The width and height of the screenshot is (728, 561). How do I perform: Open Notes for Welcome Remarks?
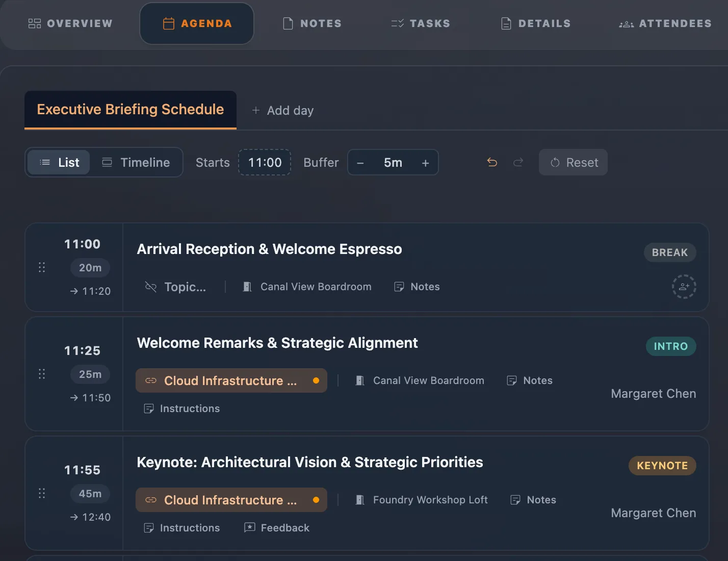(530, 380)
